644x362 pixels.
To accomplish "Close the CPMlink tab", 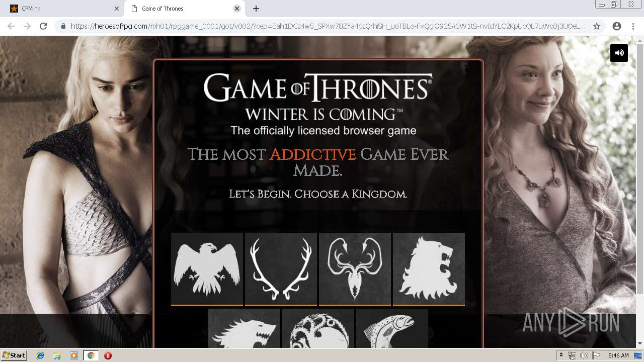I will [116, 9].
